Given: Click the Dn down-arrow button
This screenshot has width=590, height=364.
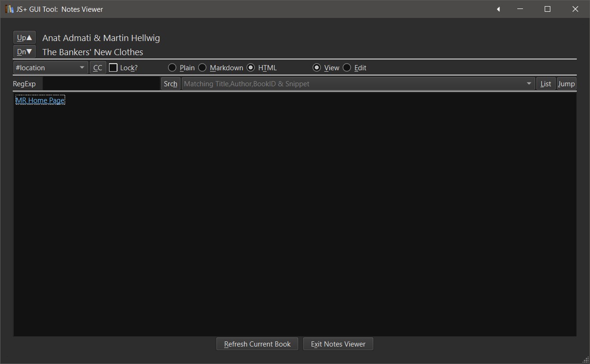Looking at the screenshot, I should point(25,52).
